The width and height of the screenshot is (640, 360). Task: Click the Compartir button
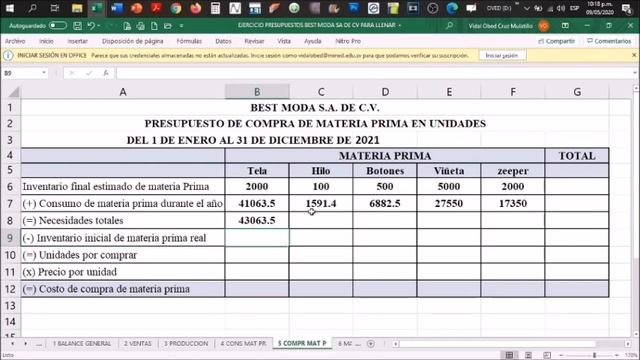click(x=556, y=41)
